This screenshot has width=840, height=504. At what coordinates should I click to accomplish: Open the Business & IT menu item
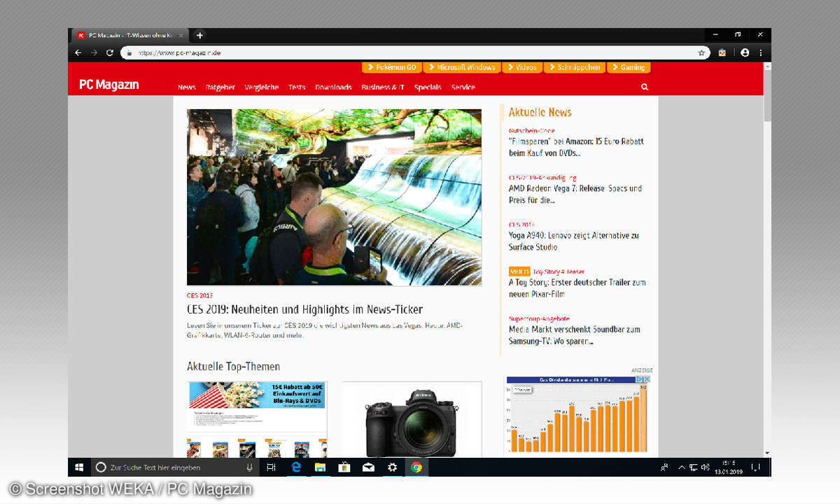383,87
